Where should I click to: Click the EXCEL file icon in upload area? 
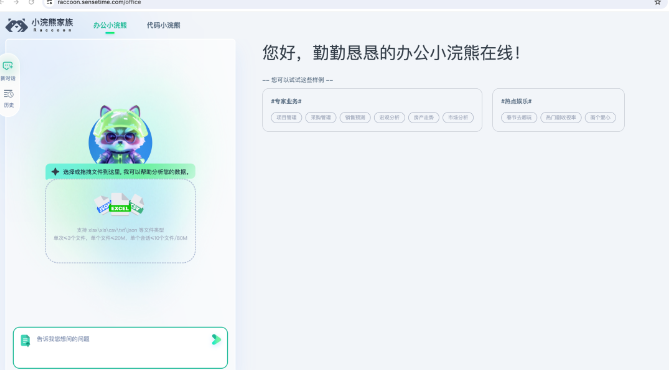point(120,204)
